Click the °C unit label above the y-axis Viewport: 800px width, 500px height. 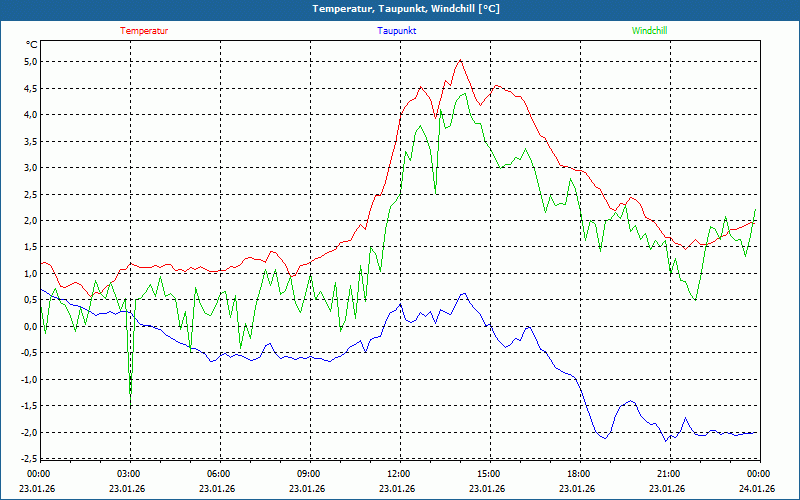(x=32, y=44)
